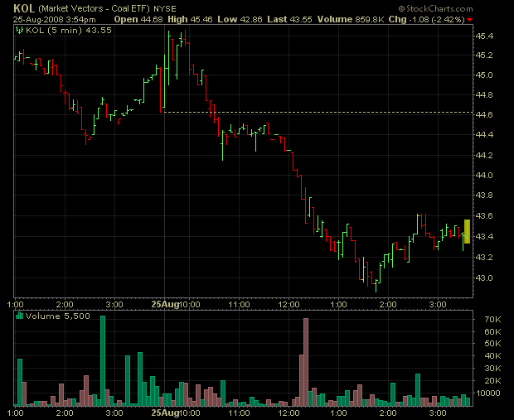
Task: Click the 44.4 price axis label
Action: [x=484, y=135]
